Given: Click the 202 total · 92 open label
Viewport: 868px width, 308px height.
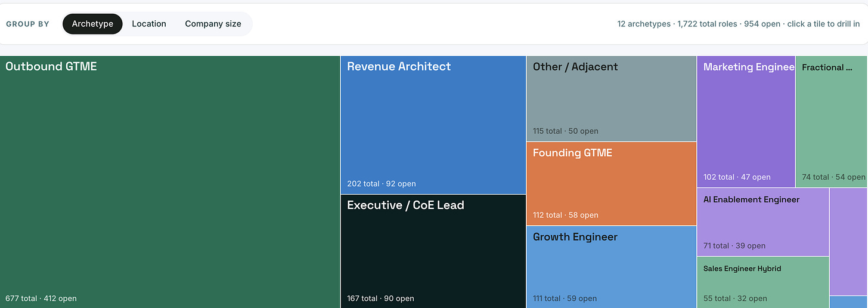Looking at the screenshot, I should [382, 184].
